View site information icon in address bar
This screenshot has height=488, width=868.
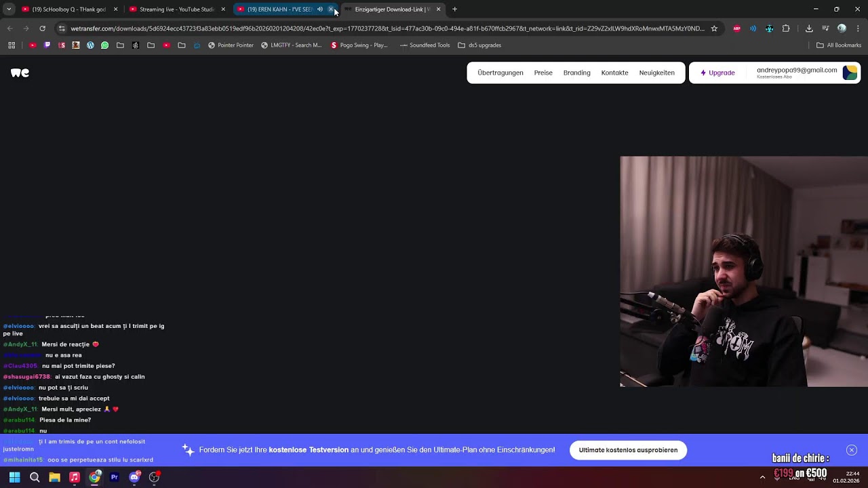coord(62,28)
